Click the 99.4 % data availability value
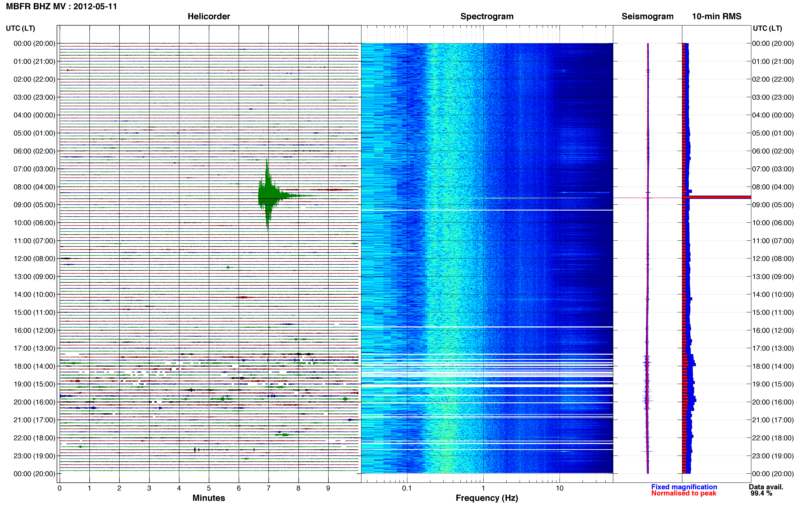Viewport: 812px width, 508px height. tap(761, 493)
